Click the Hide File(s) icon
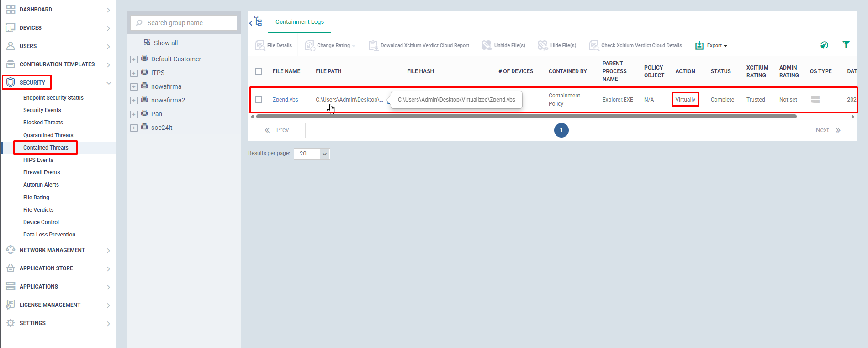This screenshot has height=348, width=868. pyautogui.click(x=543, y=45)
